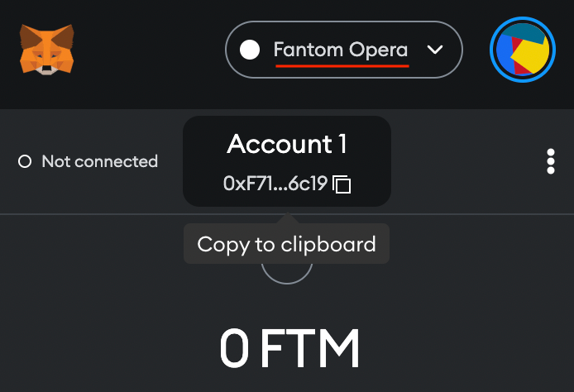The width and height of the screenshot is (574, 392).
Task: Click the 0xF71...6c19 address text
Action: [x=275, y=184]
